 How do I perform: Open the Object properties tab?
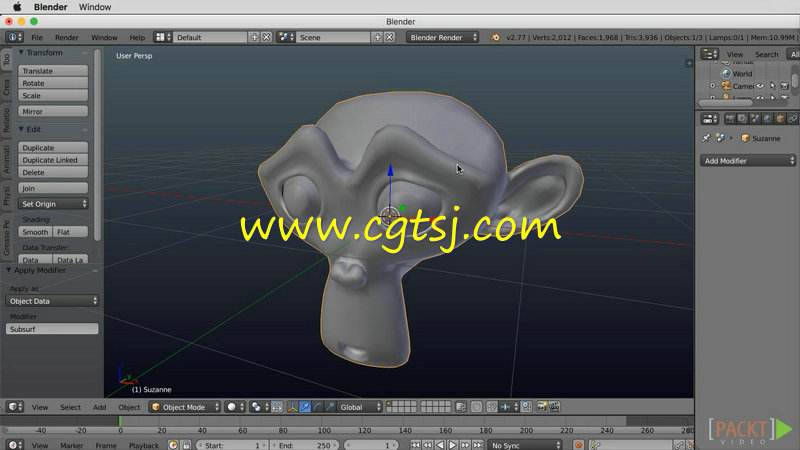coord(780,119)
